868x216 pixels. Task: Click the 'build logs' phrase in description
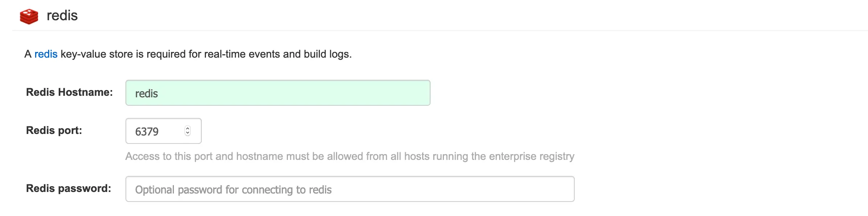click(327, 54)
